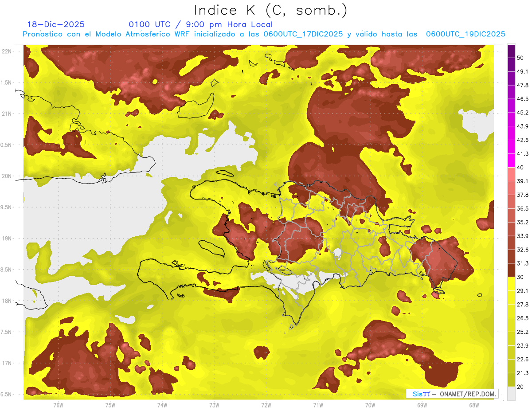Click the '0100 UTC / 9:00 pm Hora Local' text
Viewport: 532px width, 411px height.
200,24
